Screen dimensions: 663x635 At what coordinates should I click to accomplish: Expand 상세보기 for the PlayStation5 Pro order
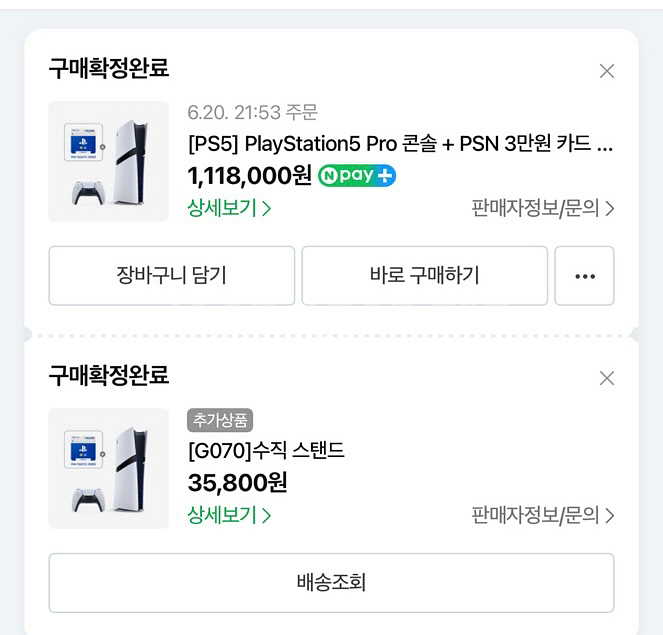(229, 208)
